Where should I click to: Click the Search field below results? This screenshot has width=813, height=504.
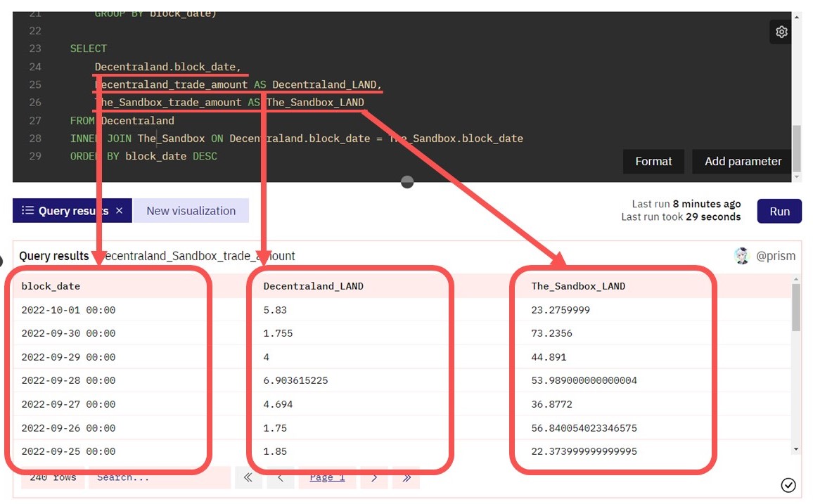tap(158, 477)
